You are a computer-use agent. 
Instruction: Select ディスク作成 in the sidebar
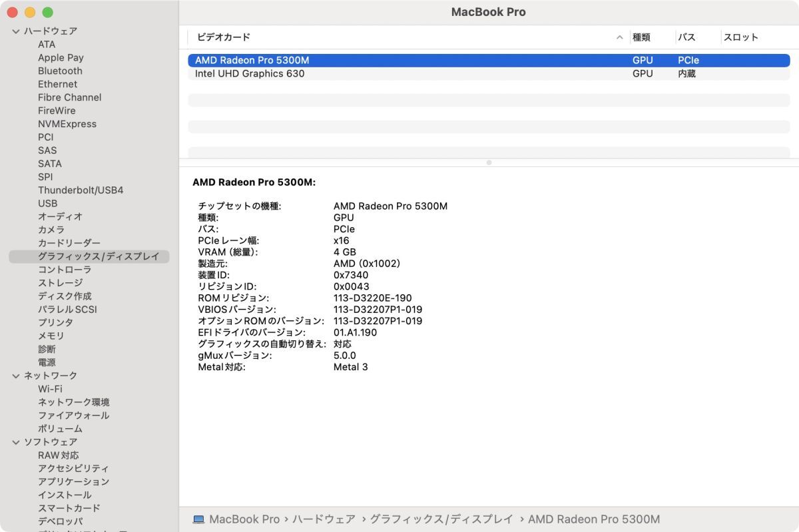coord(65,296)
